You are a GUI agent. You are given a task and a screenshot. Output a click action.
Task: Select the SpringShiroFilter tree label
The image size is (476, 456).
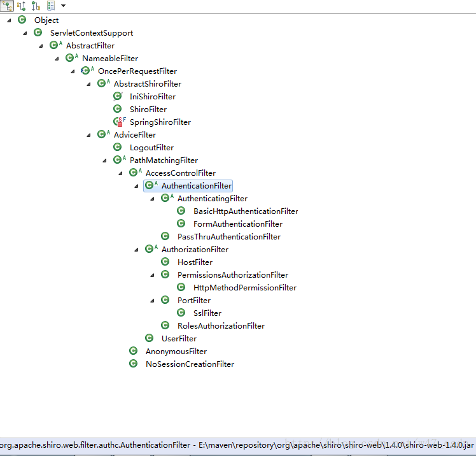pyautogui.click(x=160, y=122)
